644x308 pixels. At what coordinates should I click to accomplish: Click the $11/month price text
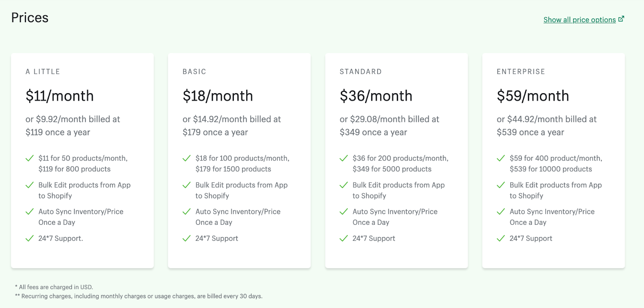[x=60, y=96]
